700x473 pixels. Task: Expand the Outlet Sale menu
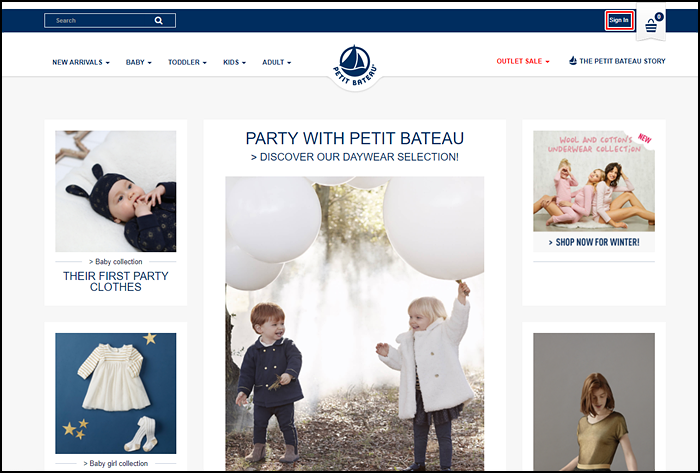tap(523, 61)
